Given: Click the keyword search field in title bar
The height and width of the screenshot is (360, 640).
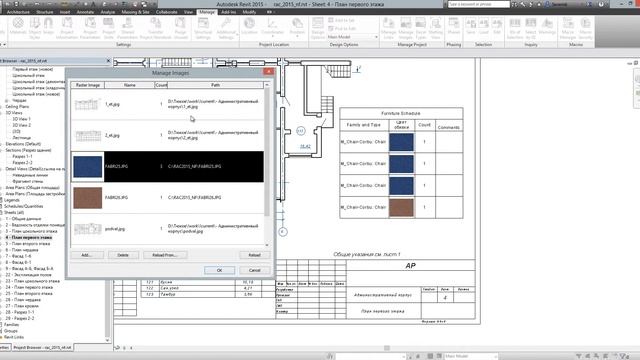Looking at the screenshot, I should 478,4.
